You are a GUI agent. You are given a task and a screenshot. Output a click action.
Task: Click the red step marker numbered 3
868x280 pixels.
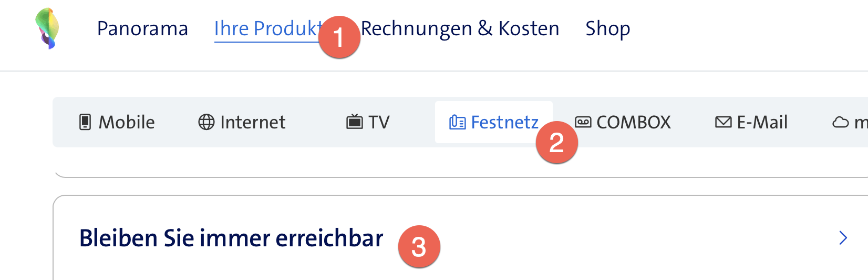(x=419, y=246)
